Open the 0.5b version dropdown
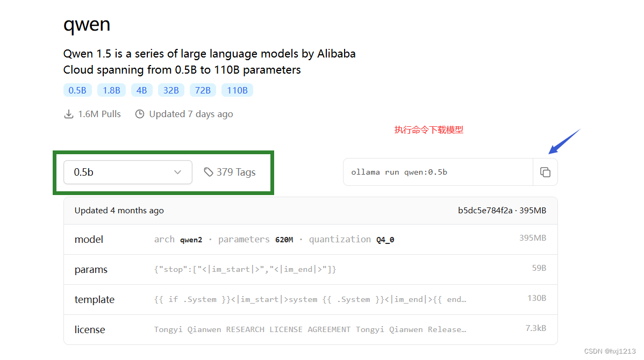This screenshot has width=644, height=360. [127, 172]
